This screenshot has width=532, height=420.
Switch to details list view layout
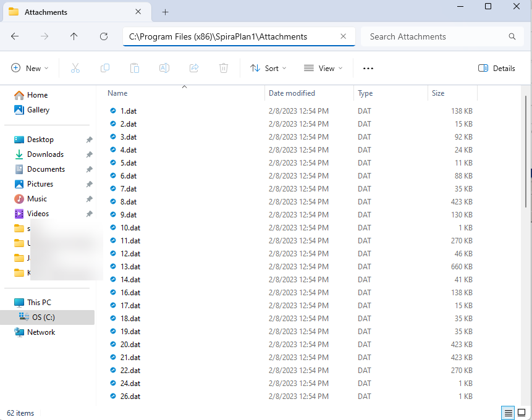coord(508,413)
